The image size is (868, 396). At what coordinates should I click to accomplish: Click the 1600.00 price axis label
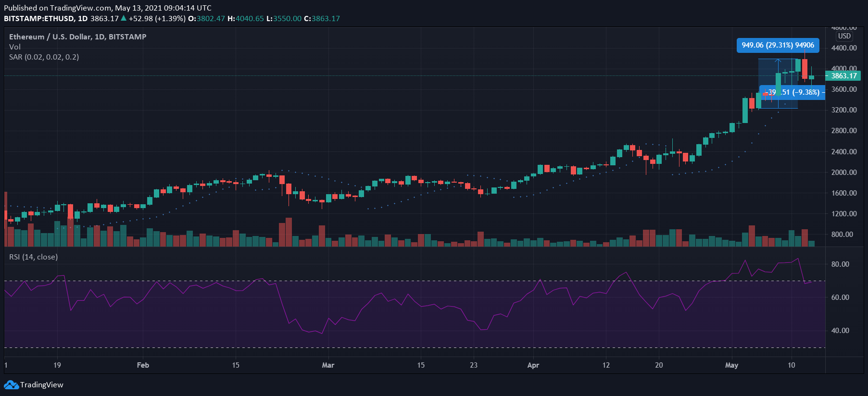(844, 193)
